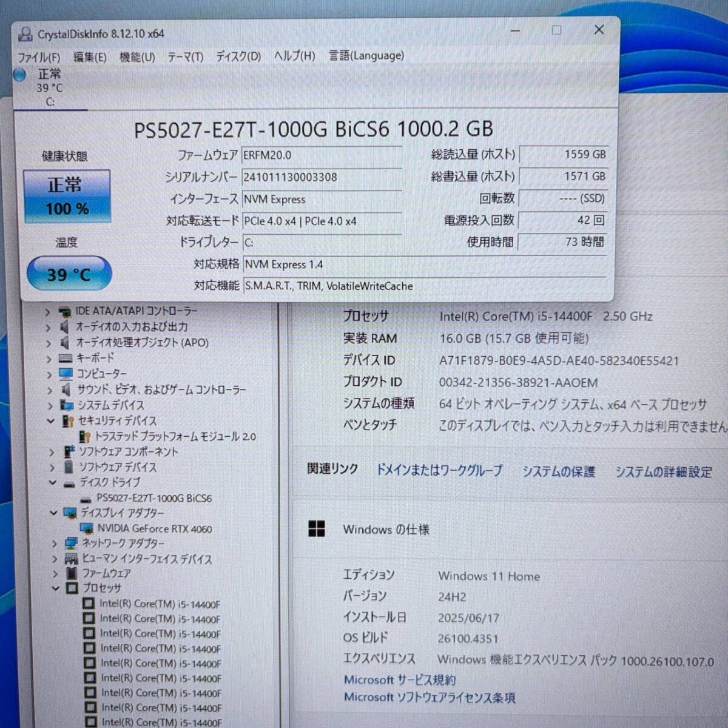Viewport: 728px width, 728px height.
Task: Select NVIDIA GeForce RTX 4060 tree item
Action: (x=155, y=529)
